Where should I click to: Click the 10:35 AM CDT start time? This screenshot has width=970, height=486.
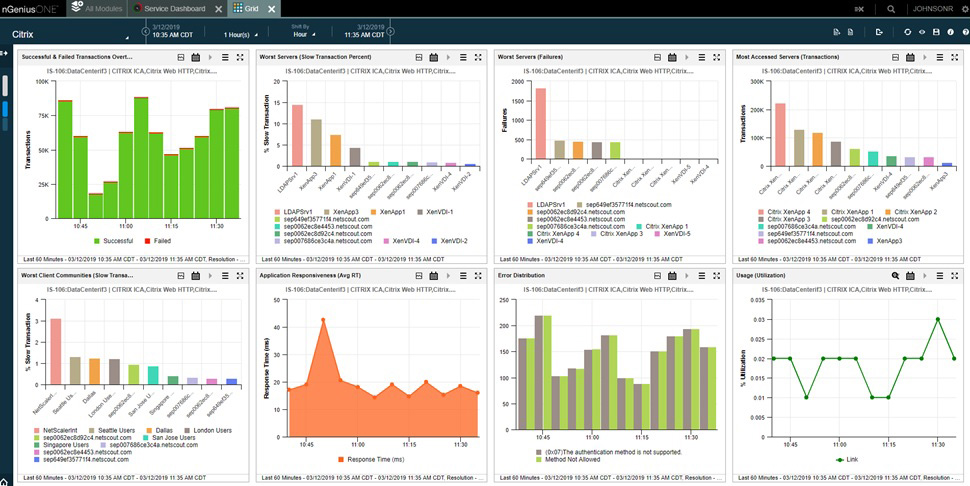pos(173,35)
